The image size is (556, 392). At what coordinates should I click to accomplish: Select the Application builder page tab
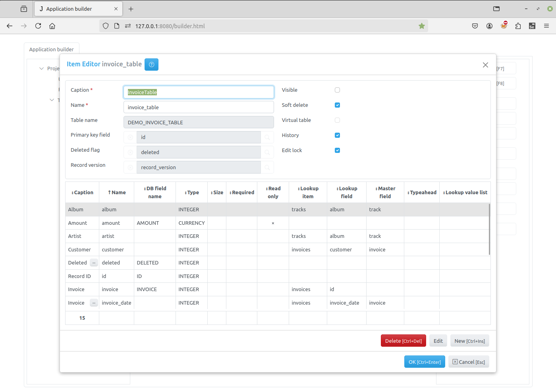(52, 49)
